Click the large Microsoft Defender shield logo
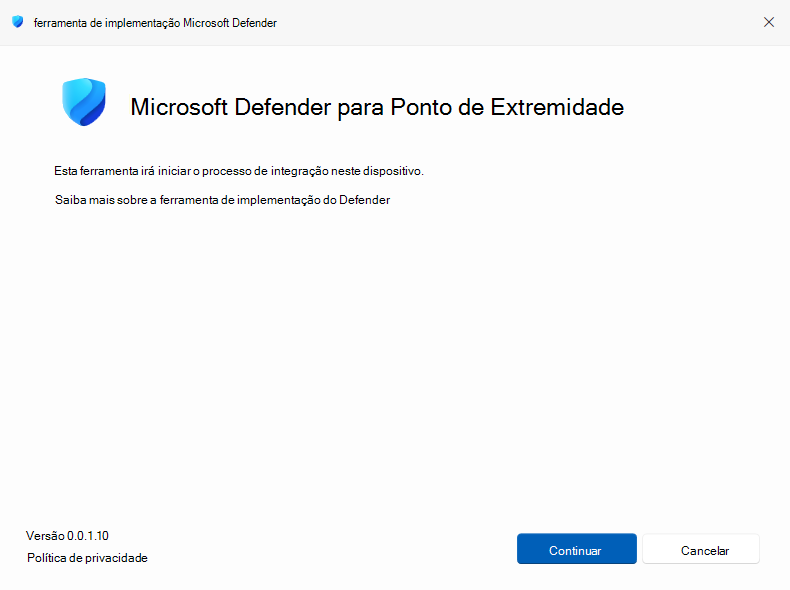This screenshot has width=790, height=590. tap(84, 102)
